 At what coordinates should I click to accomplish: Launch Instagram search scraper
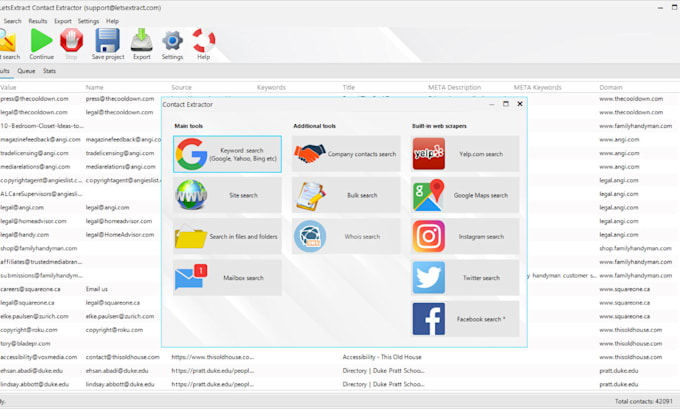(465, 236)
